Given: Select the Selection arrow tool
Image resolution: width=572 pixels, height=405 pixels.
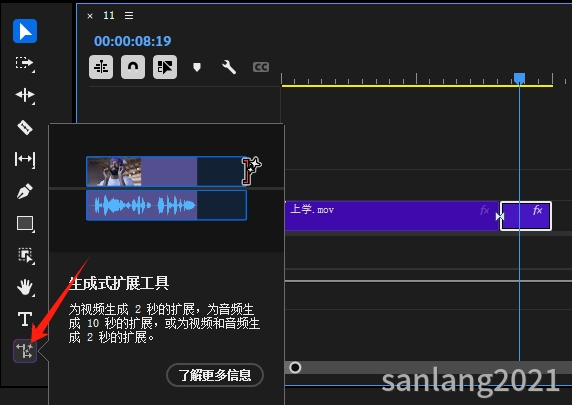Looking at the screenshot, I should click(x=25, y=31).
